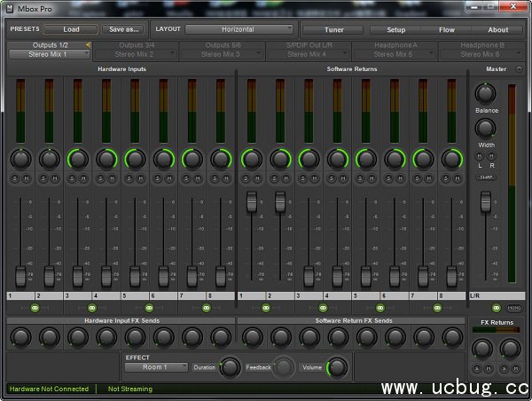This screenshot has height=401, width=532.
Task: Click the round collapse button beside the Master label
Action: click(519, 68)
